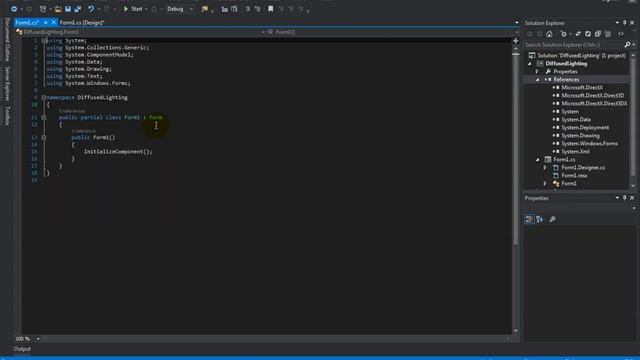Close the Form1.cs tab
640x360 pixels.
tap(53, 22)
